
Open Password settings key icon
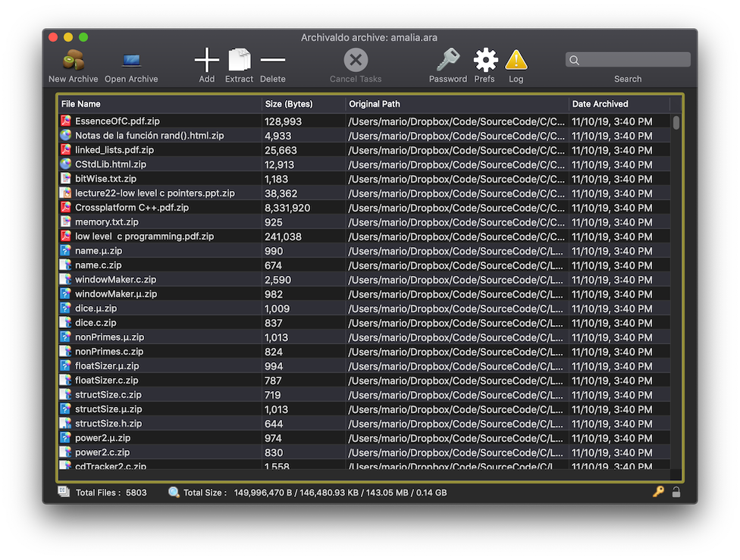tap(448, 60)
